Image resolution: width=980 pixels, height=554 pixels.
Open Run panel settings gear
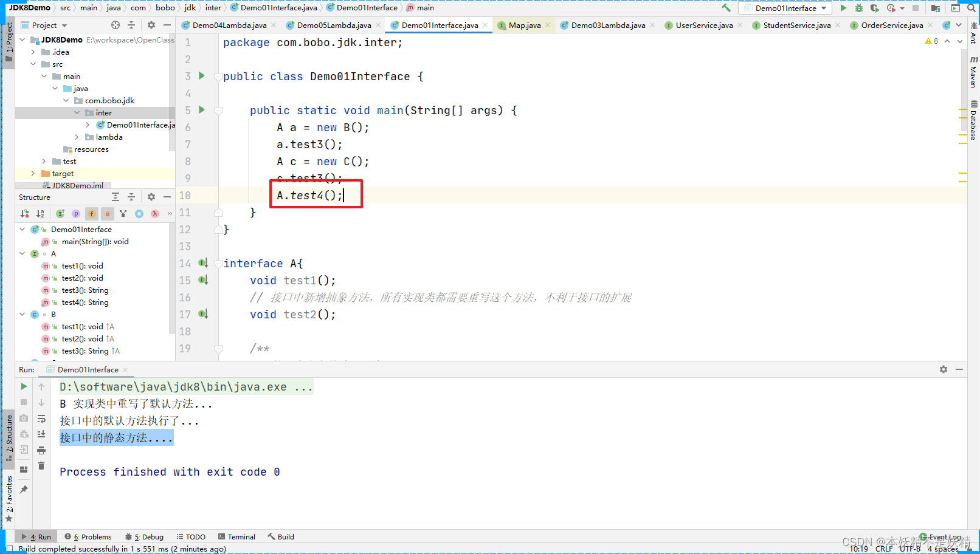944,369
